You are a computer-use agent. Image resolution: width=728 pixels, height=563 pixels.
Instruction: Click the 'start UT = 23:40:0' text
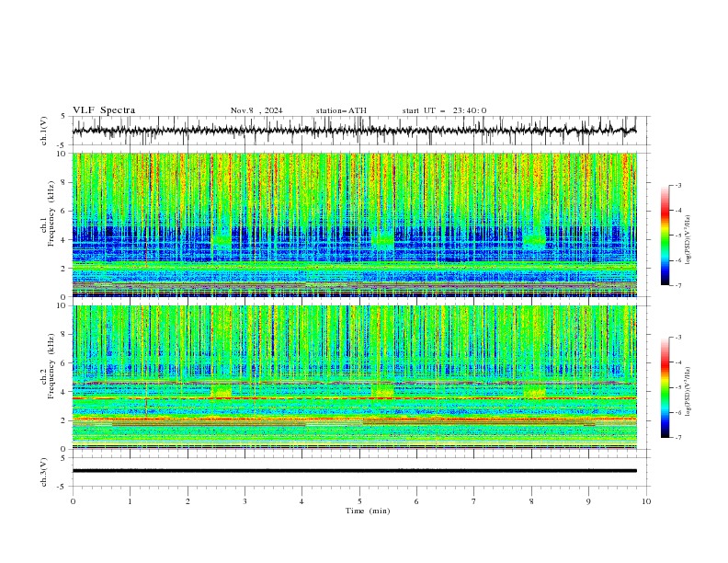coord(444,110)
